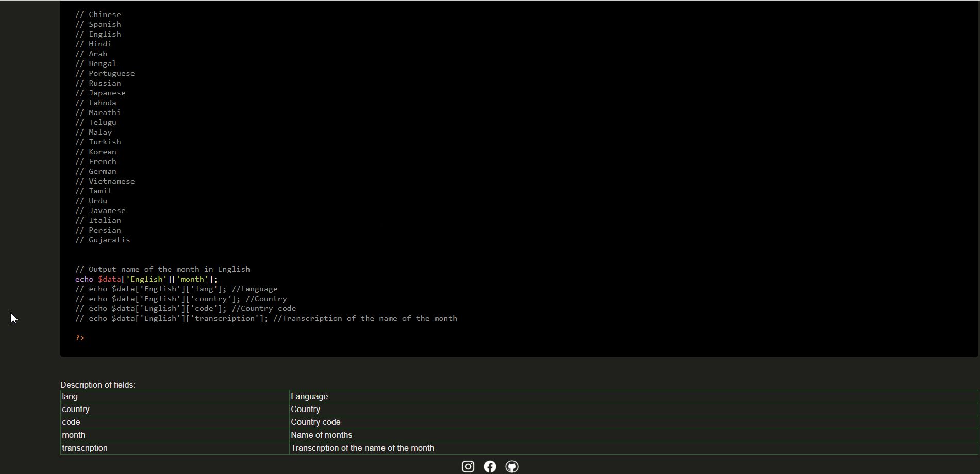Click the '// Korean' comment line
The height and width of the screenshot is (474, 980).
pyautogui.click(x=96, y=152)
